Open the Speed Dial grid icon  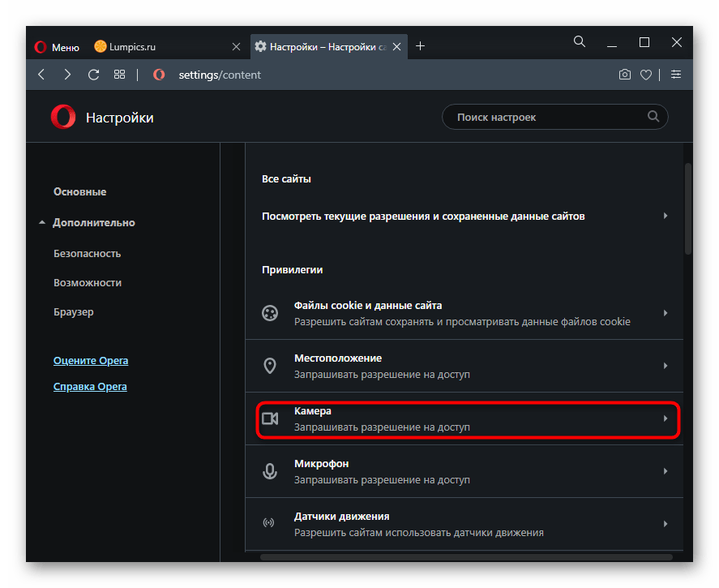(x=119, y=75)
